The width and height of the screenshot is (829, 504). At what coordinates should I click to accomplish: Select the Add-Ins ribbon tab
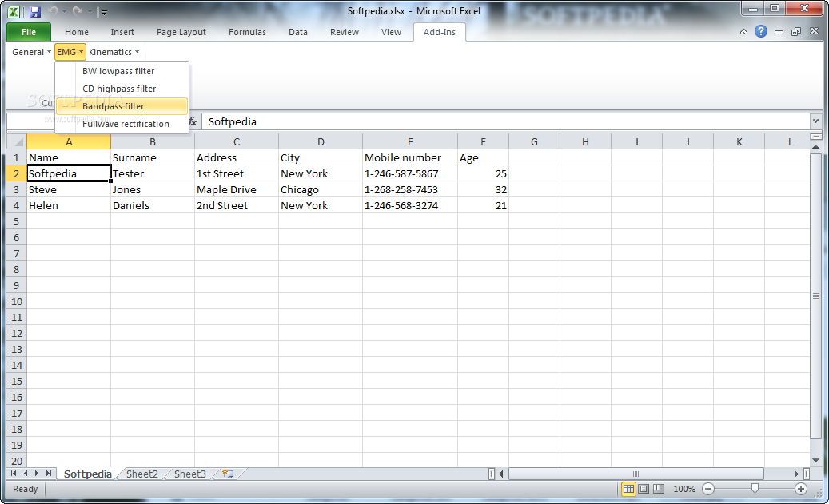tap(440, 32)
